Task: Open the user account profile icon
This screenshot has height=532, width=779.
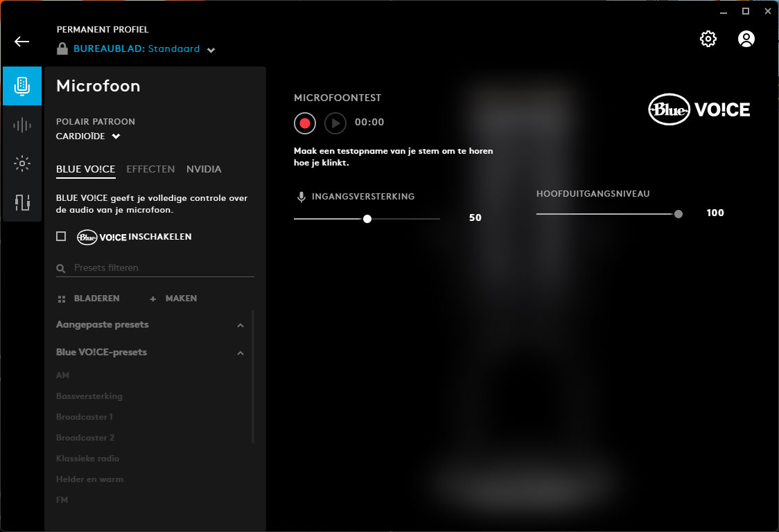Action: click(746, 39)
